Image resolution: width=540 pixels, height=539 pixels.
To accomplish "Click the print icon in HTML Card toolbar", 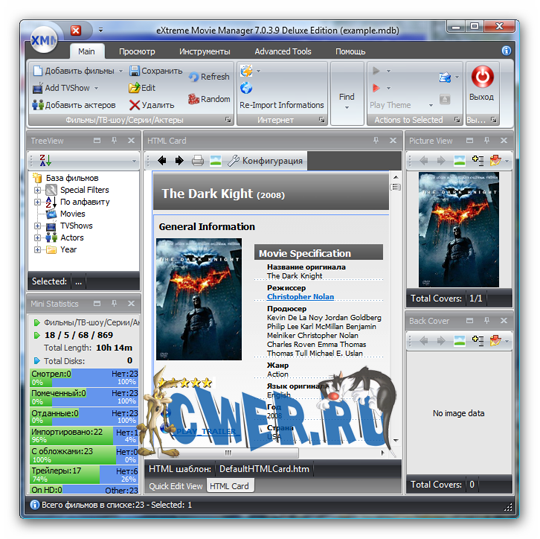I will [x=198, y=160].
